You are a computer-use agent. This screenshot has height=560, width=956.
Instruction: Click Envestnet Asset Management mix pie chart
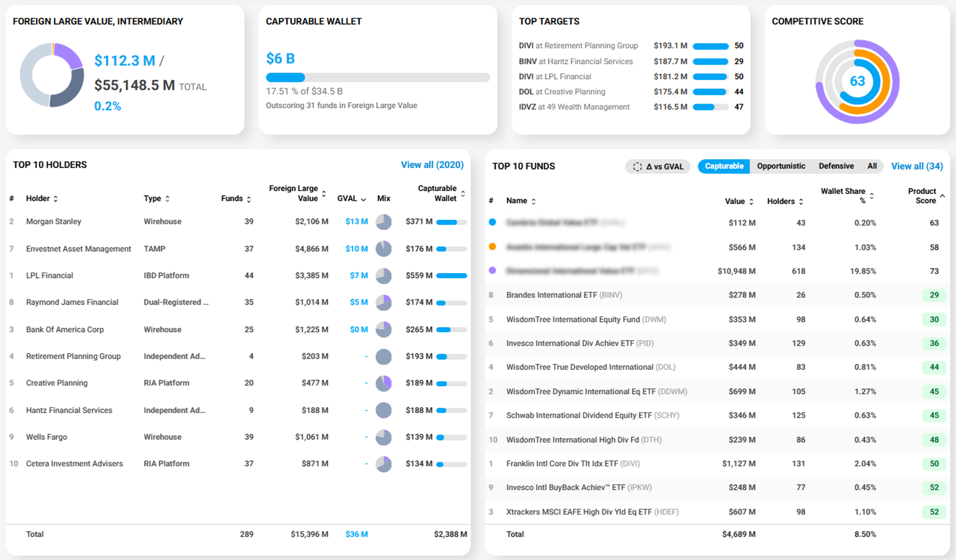tap(384, 249)
